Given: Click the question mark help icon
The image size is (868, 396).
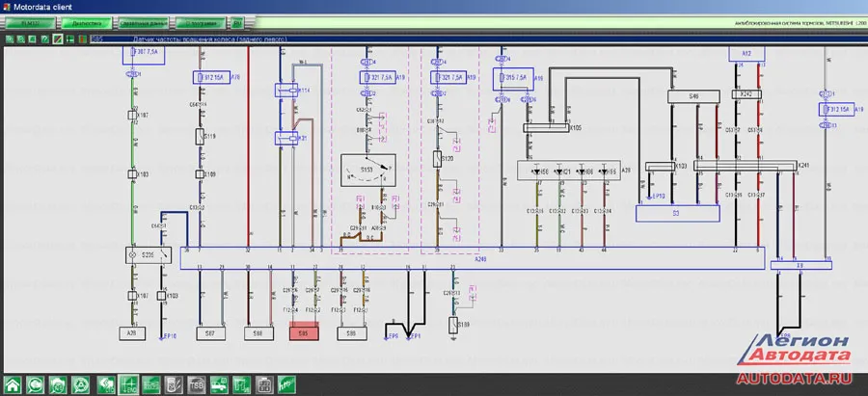Looking at the screenshot, I should 44,40.
